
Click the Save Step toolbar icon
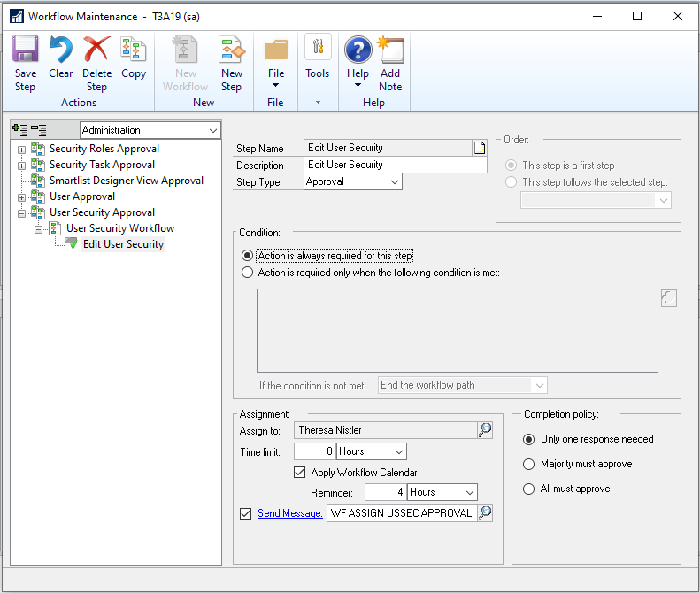[x=25, y=49]
